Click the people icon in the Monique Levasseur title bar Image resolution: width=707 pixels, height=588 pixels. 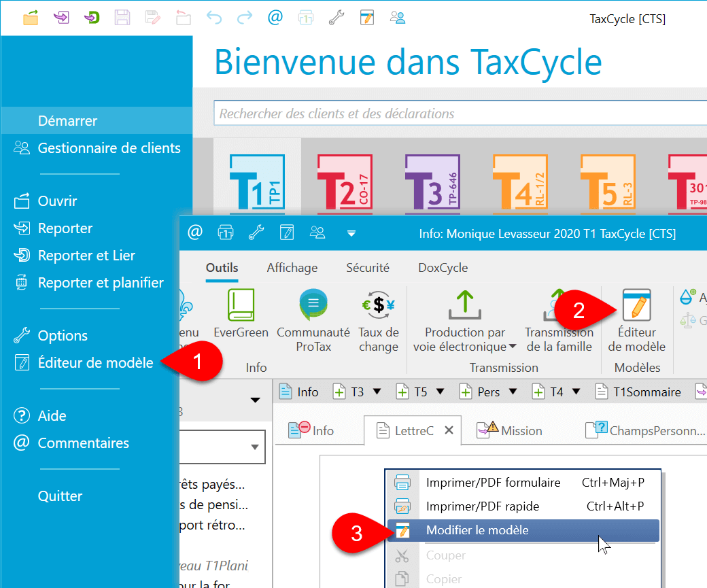317,232
